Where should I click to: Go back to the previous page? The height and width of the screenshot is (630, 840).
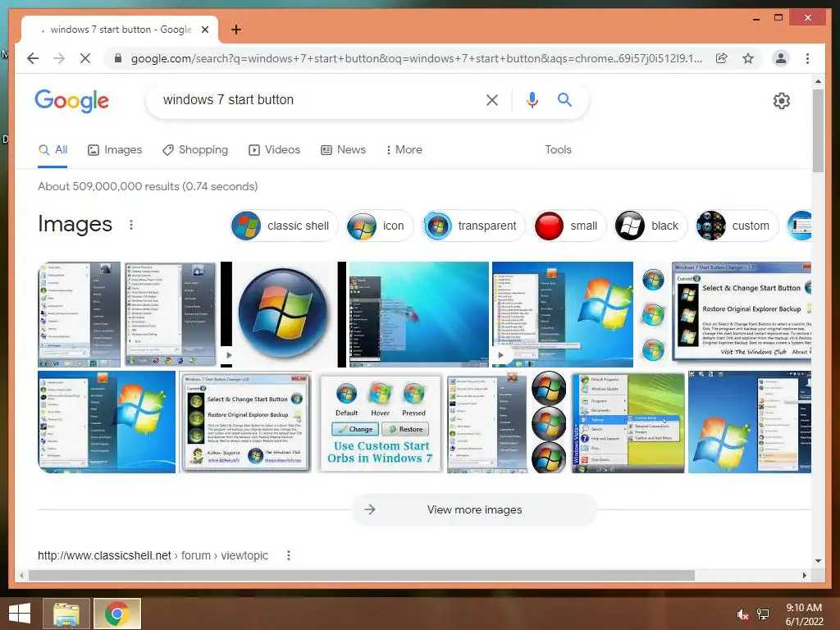pos(33,58)
